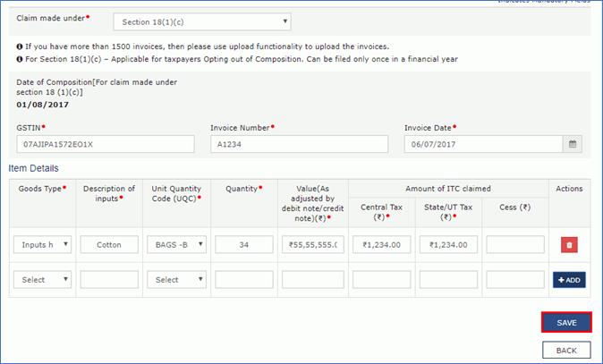This screenshot has height=364, width=603.
Task: Focus the empty row Cess field
Action: point(515,279)
